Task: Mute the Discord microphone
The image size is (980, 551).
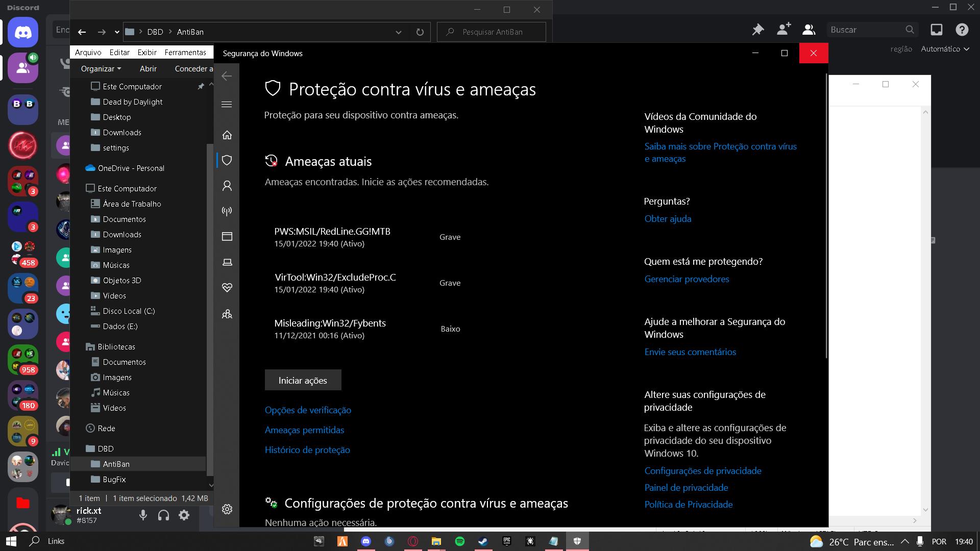Action: click(143, 515)
